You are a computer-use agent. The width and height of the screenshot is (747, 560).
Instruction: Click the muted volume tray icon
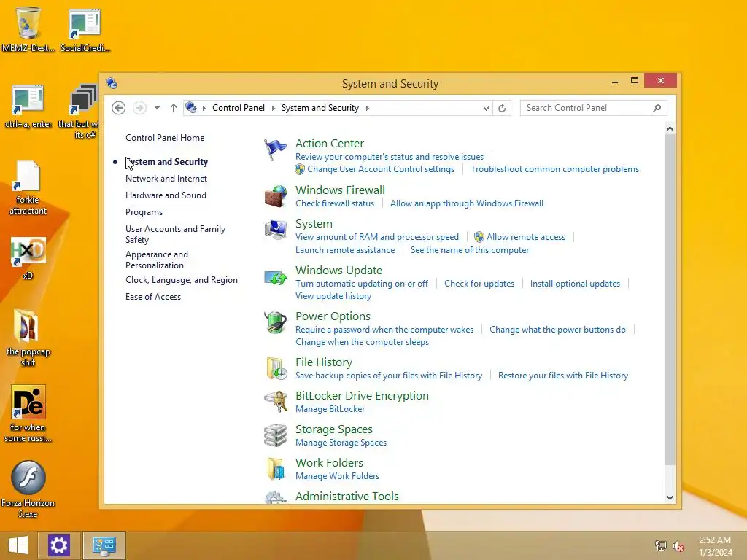pos(678,546)
